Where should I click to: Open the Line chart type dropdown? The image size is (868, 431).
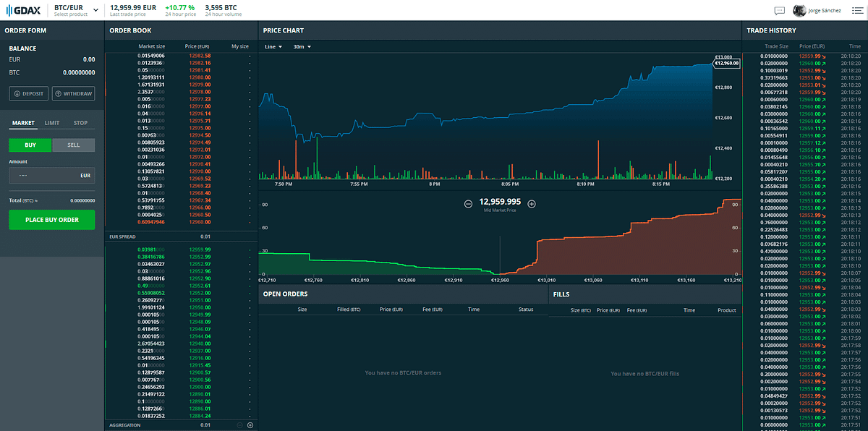click(x=273, y=46)
